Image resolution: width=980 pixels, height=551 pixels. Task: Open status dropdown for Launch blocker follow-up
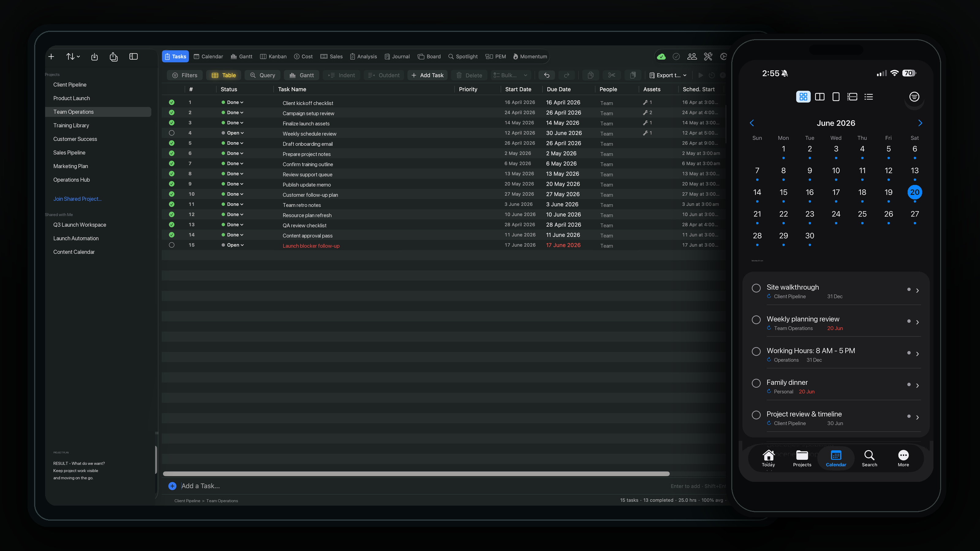[x=233, y=245]
